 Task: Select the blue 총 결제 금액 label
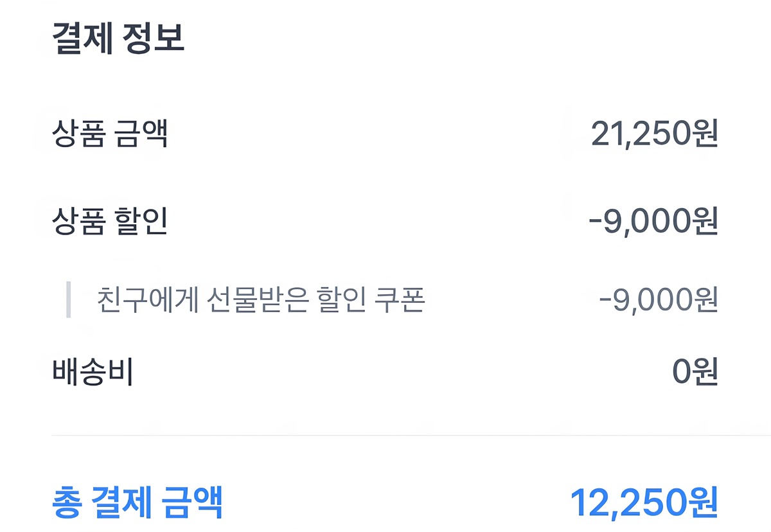click(137, 502)
